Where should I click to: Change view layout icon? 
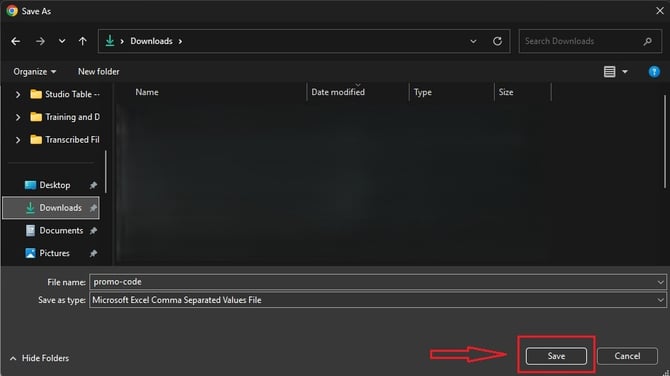pyautogui.click(x=609, y=71)
